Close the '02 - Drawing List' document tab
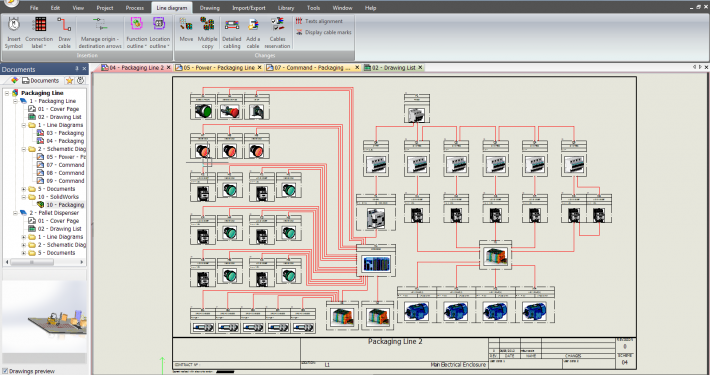This screenshot has height=375, width=710. pyautogui.click(x=420, y=67)
